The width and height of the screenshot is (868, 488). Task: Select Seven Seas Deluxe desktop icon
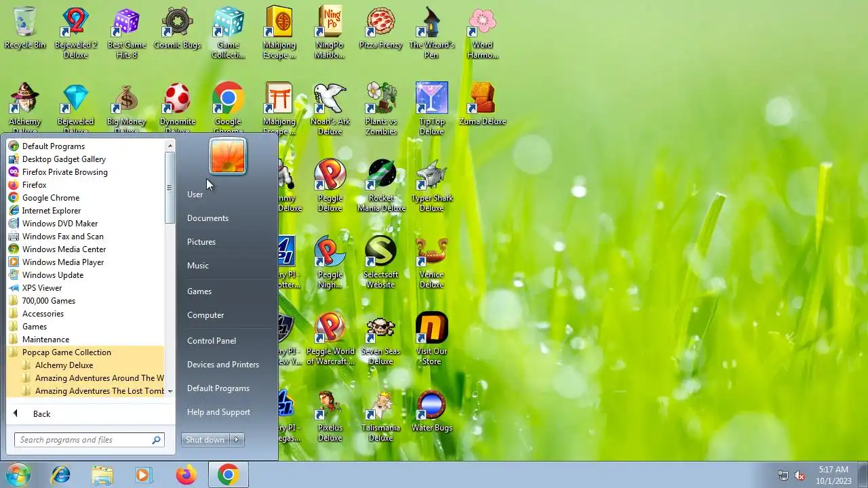coord(381,339)
